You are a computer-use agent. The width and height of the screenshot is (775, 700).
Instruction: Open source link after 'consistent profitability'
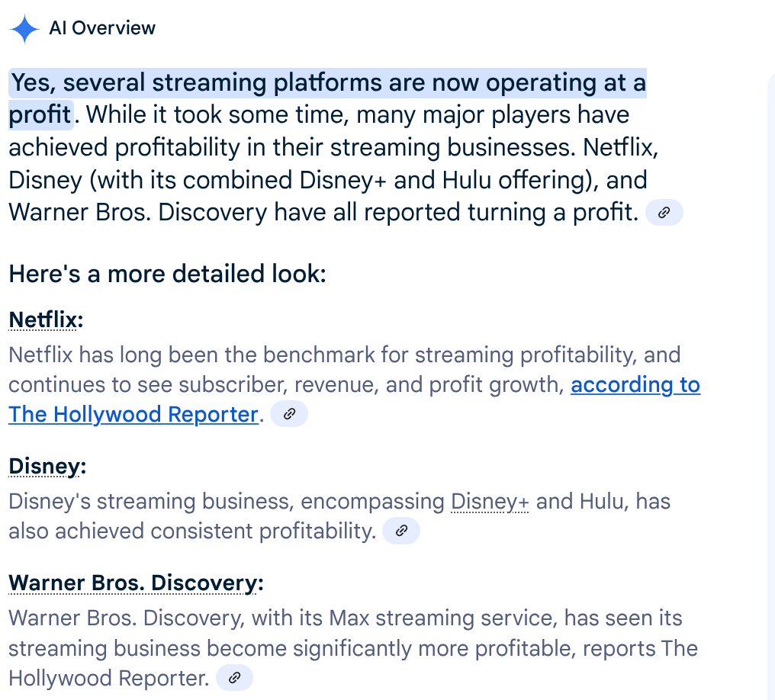point(401,531)
